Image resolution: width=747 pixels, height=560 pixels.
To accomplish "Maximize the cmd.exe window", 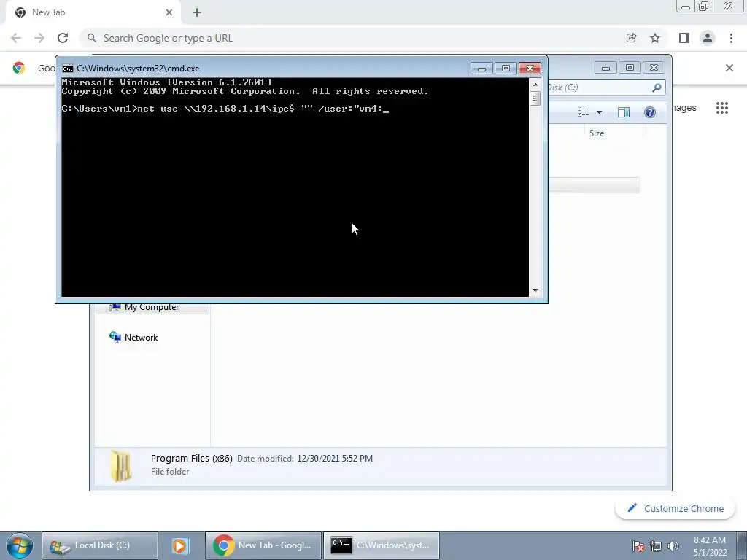I will (x=506, y=69).
